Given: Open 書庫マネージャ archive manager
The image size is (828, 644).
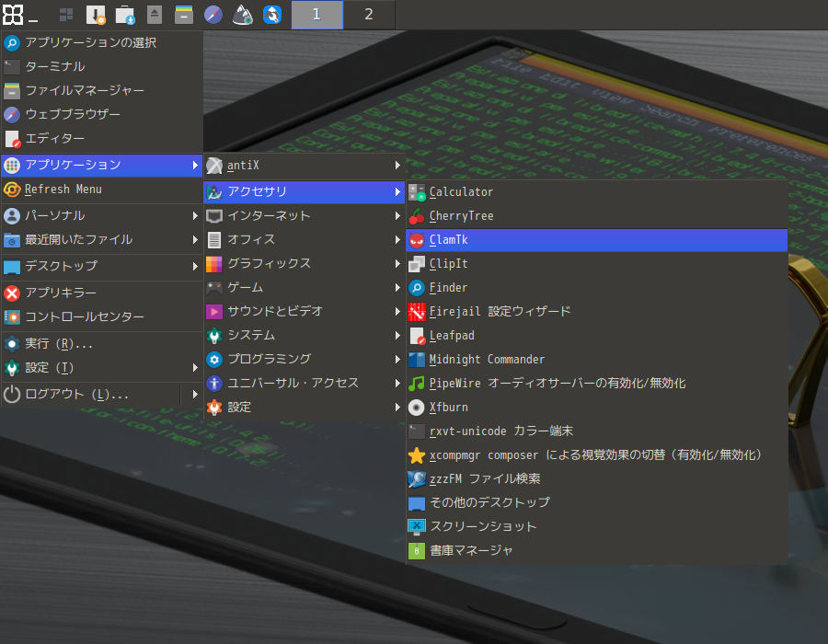Looking at the screenshot, I should [x=597, y=550].
